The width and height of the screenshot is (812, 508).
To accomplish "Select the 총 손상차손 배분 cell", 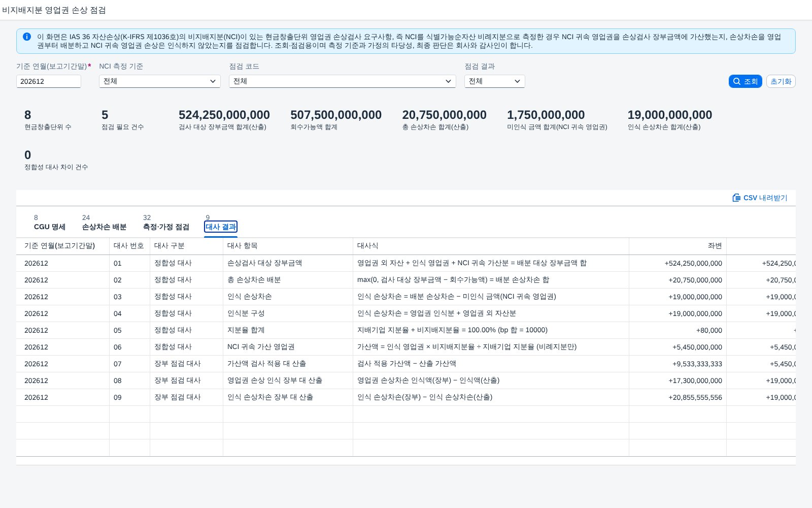I will coord(288,280).
